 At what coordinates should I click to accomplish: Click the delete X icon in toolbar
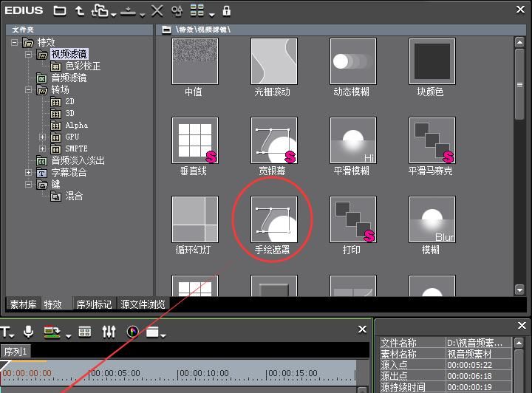pyautogui.click(x=157, y=11)
